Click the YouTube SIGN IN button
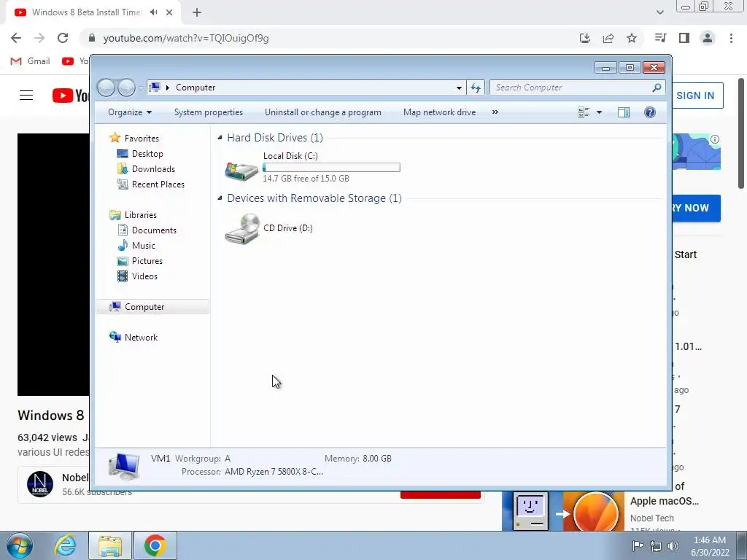 pos(695,96)
